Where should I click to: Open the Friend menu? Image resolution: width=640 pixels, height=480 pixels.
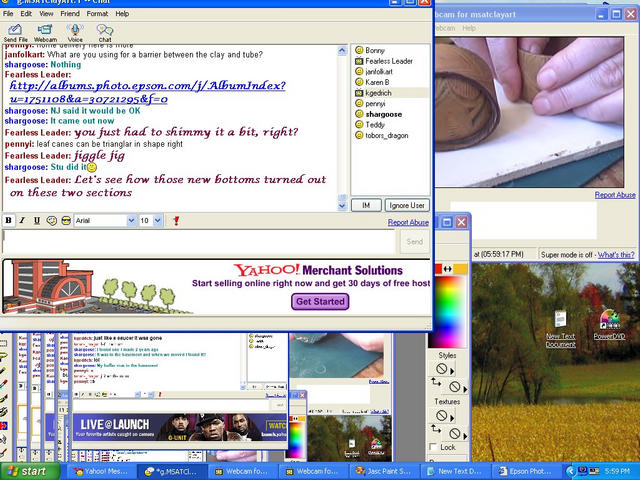(70, 13)
